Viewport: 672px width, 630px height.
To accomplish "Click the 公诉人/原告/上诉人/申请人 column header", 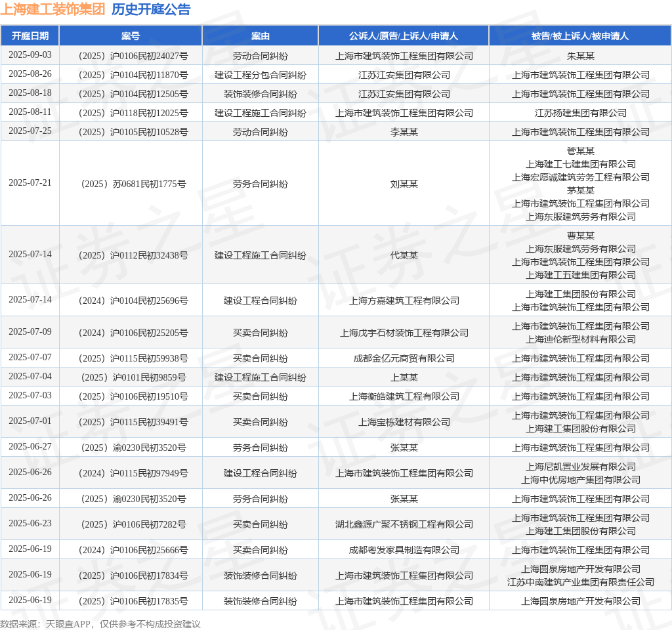I will pos(404,36).
